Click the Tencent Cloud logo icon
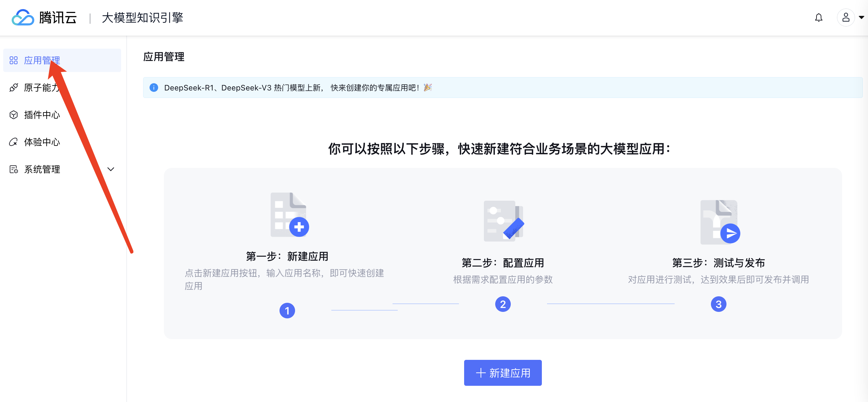868x402 pixels. (23, 18)
